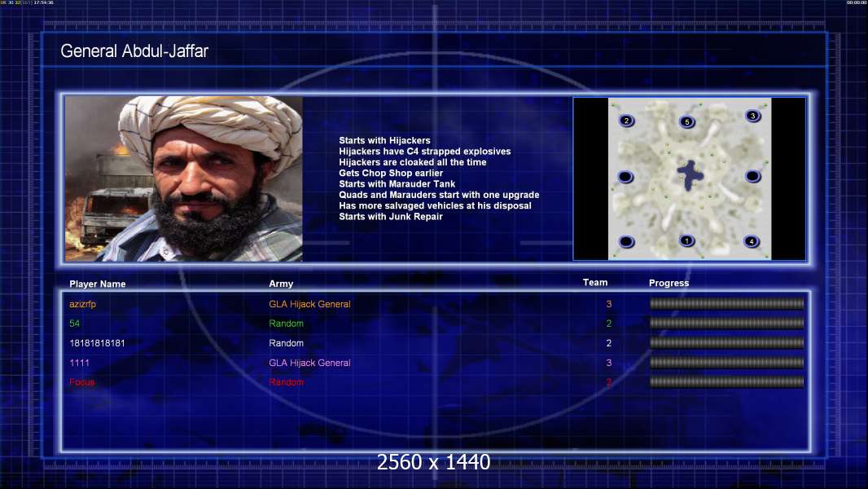
Task: Click 'Quads and Marauders start with one upgrade'
Action: [x=439, y=195]
